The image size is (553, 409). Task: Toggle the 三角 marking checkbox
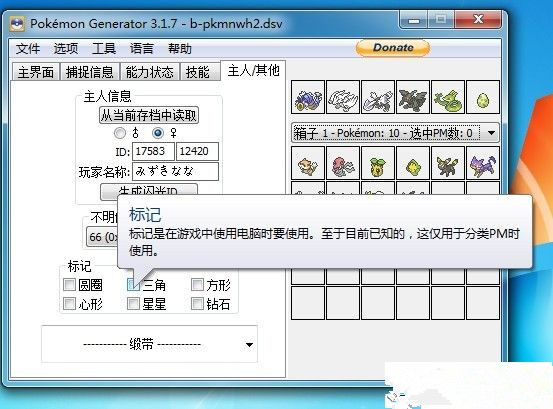[x=133, y=284]
